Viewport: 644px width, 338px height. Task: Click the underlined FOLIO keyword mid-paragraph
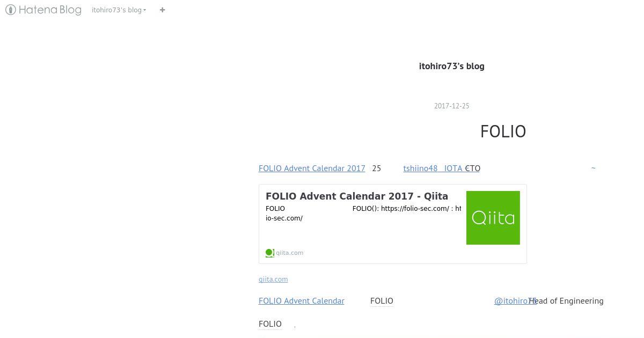pyautogui.click(x=382, y=300)
